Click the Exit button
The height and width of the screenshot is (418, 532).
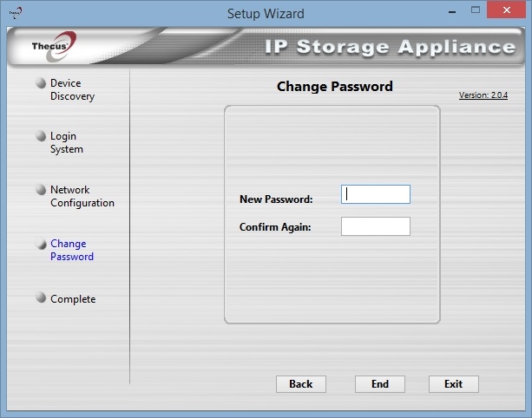454,384
